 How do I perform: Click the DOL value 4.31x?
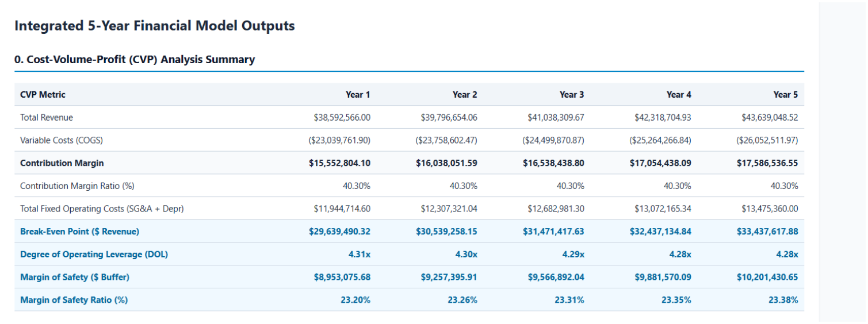pos(360,254)
